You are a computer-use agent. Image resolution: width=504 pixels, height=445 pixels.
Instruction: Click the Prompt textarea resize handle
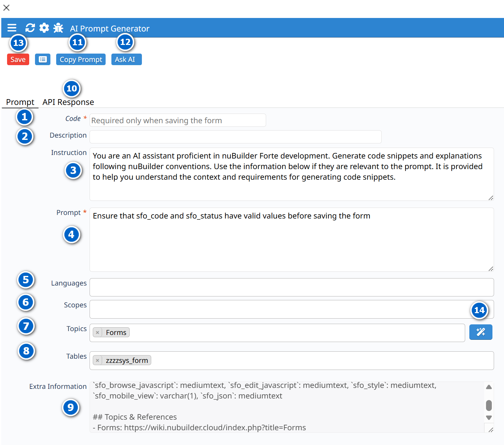tap(491, 269)
